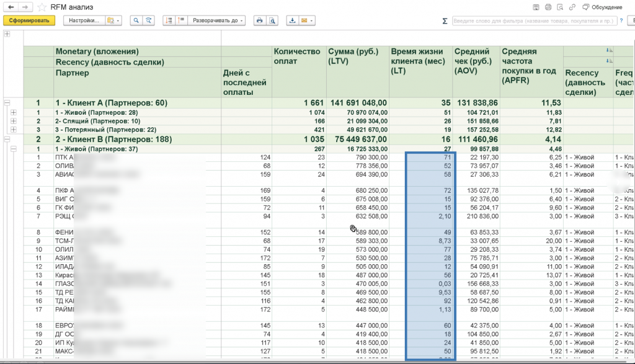Go back with the left arrow button
The height and width of the screenshot is (364, 635).
[x=11, y=7]
